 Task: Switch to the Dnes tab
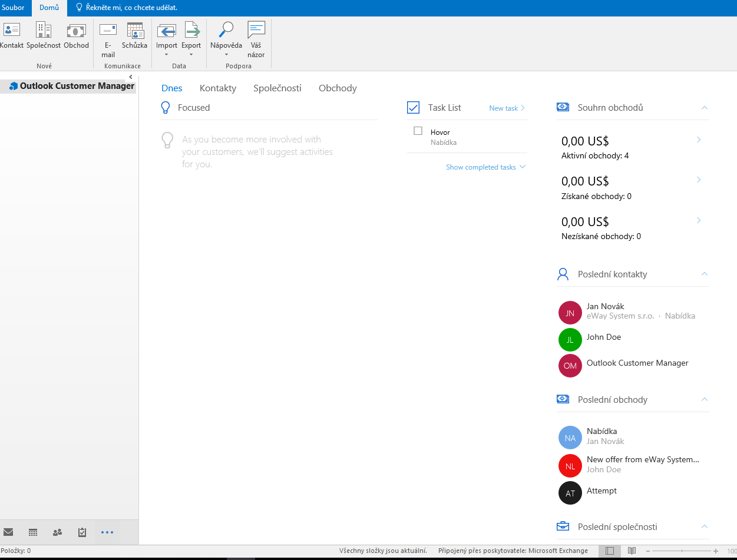coord(172,88)
